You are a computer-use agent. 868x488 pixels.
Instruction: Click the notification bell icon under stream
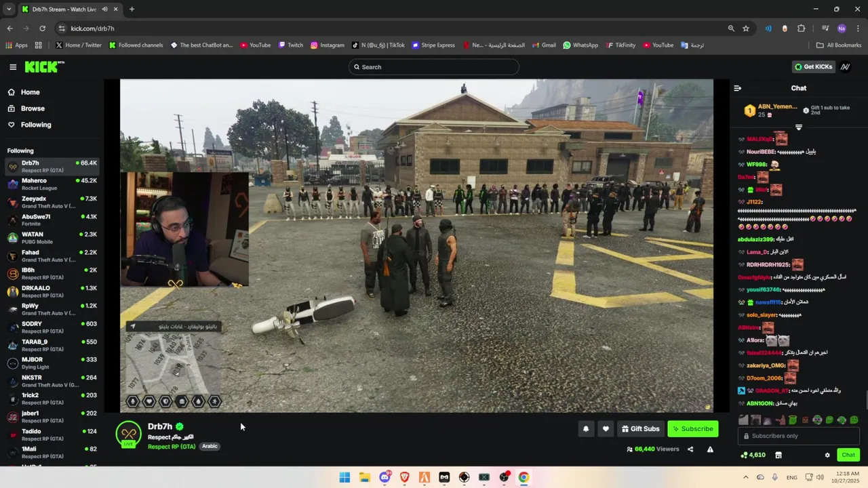[586, 429]
